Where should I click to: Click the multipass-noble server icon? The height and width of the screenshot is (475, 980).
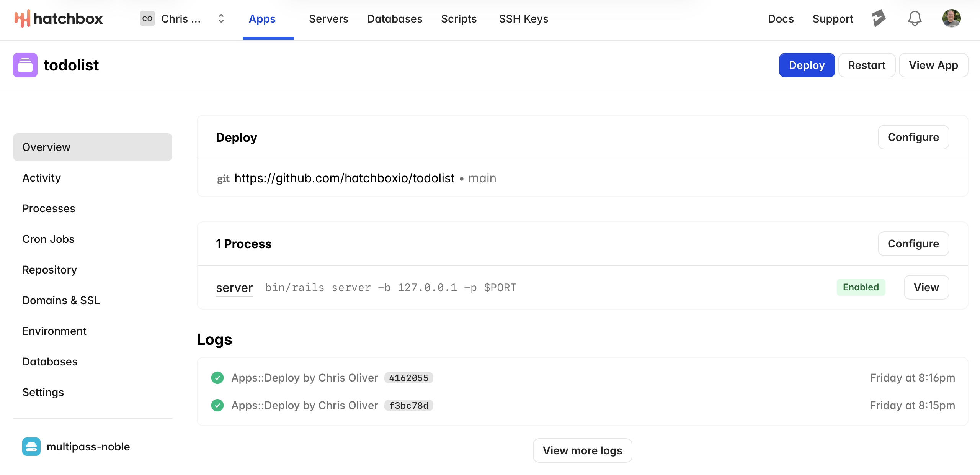point(31,447)
